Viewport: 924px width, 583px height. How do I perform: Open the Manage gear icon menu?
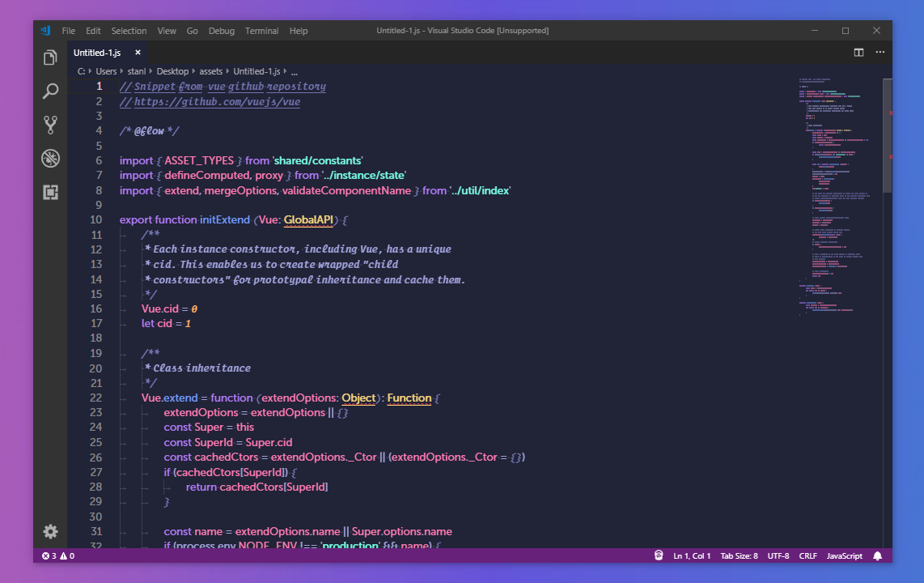coord(50,531)
